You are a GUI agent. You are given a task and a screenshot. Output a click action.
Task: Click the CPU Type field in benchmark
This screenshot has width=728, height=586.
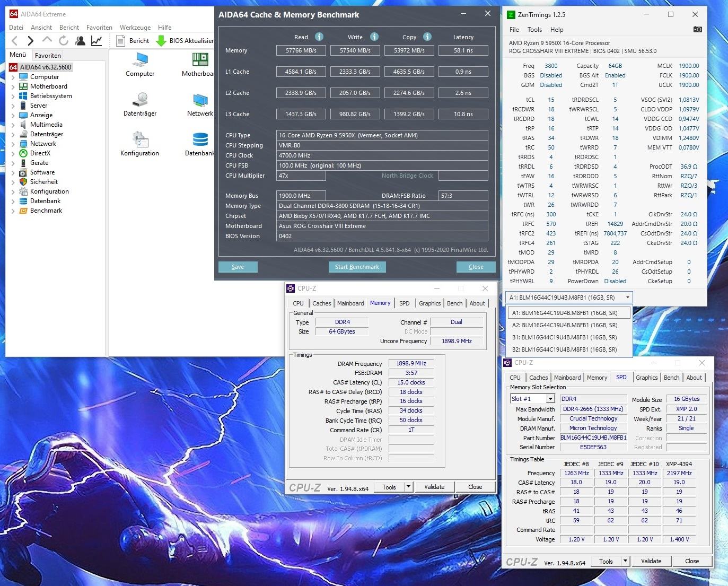[x=382, y=135]
